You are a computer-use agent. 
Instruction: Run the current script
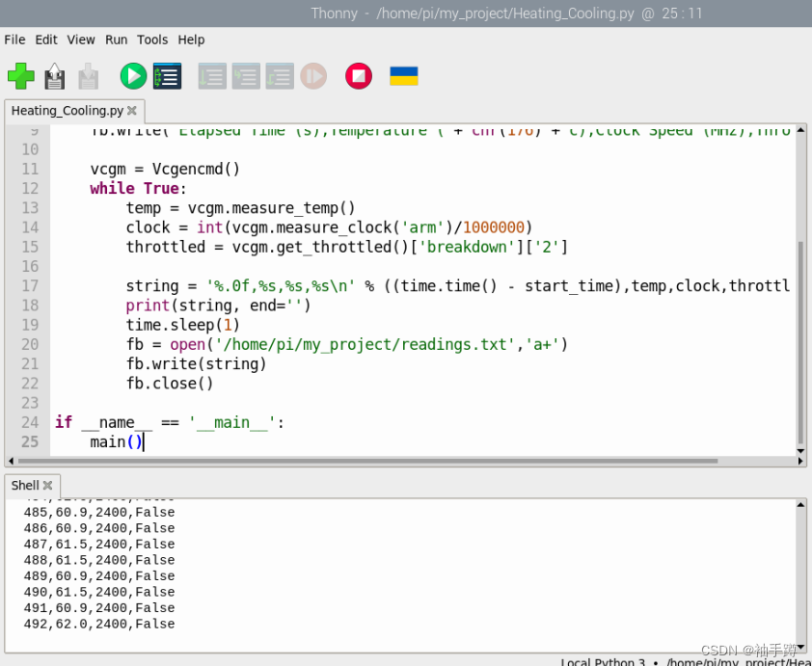[x=132, y=76]
